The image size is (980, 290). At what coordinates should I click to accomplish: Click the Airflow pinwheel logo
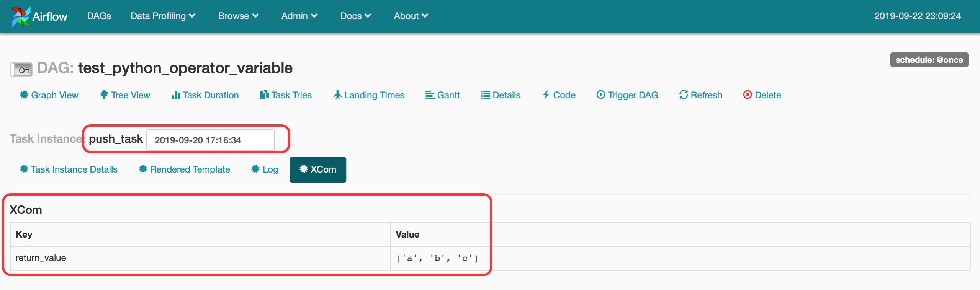tap(20, 16)
